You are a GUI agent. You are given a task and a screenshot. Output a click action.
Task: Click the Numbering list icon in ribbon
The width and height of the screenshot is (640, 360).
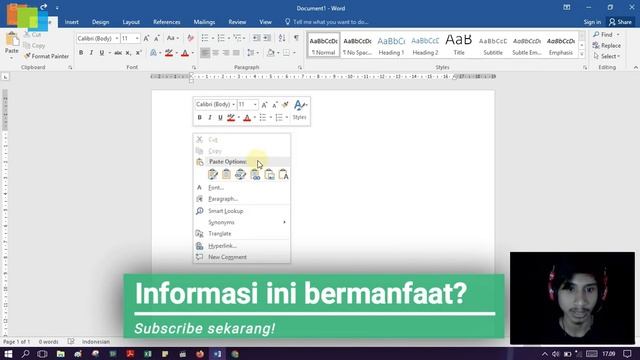pyautogui.click(x=221, y=38)
